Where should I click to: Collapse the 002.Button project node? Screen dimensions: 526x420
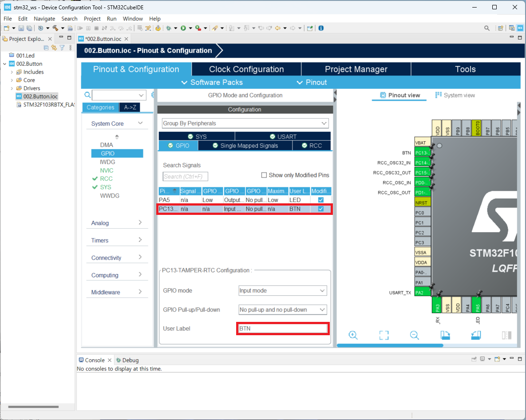[x=5, y=64]
